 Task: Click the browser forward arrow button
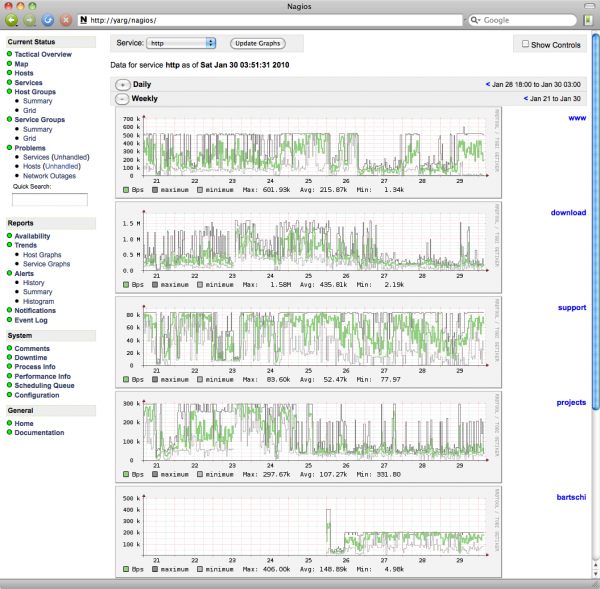pyautogui.click(x=29, y=19)
